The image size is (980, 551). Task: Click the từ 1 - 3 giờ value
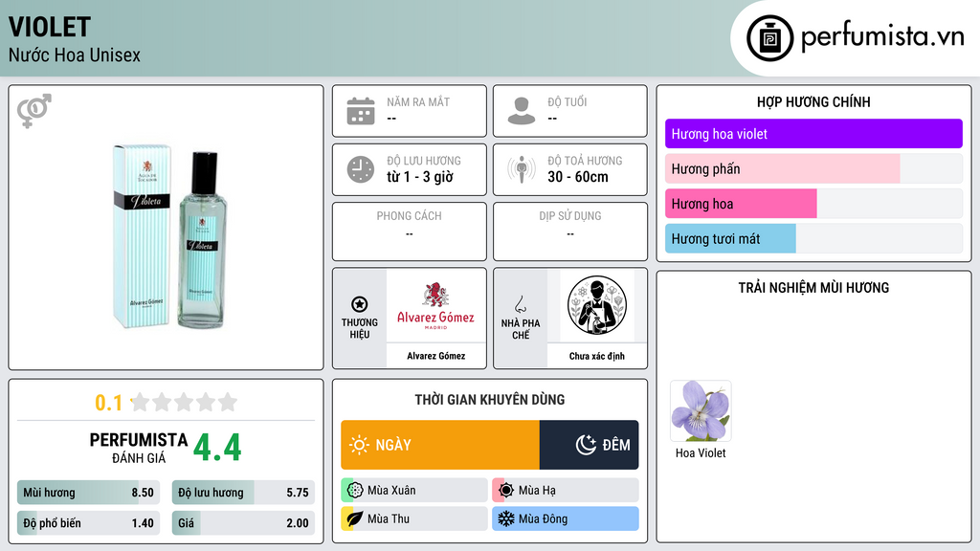tap(420, 177)
